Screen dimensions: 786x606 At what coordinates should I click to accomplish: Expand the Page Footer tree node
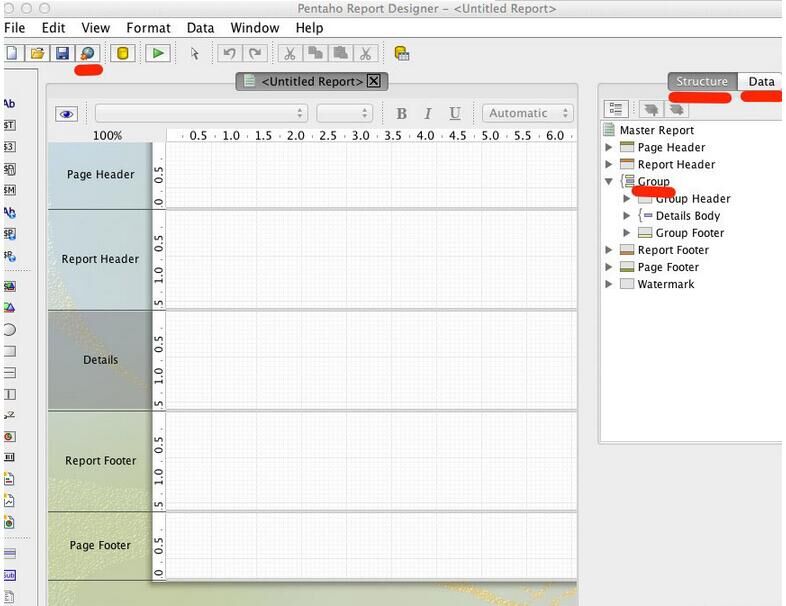[609, 267]
